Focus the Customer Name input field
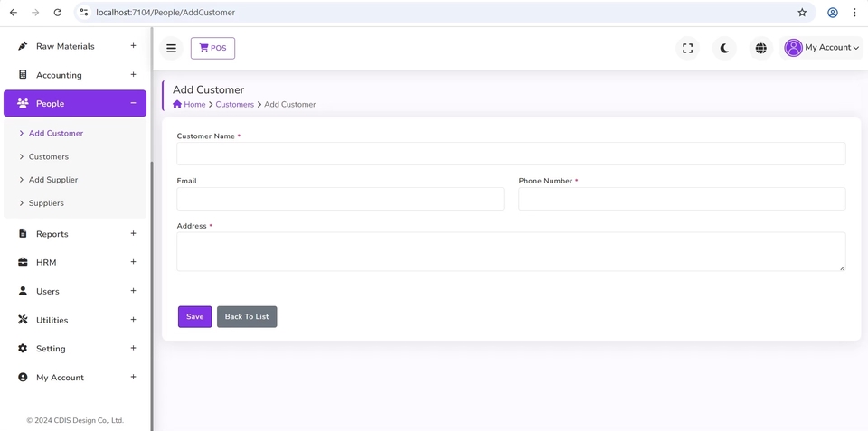The width and height of the screenshot is (868, 431). 511,154
